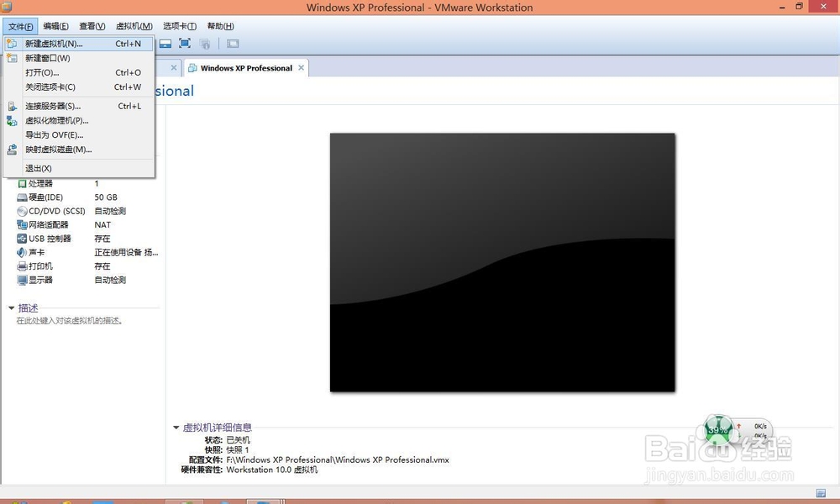Click the NAT network adapter value

click(102, 225)
